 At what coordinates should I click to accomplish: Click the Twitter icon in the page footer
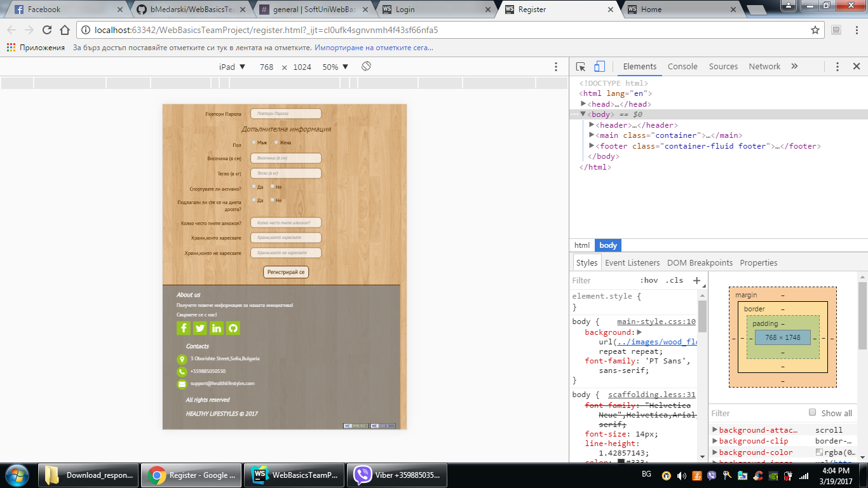[200, 328]
